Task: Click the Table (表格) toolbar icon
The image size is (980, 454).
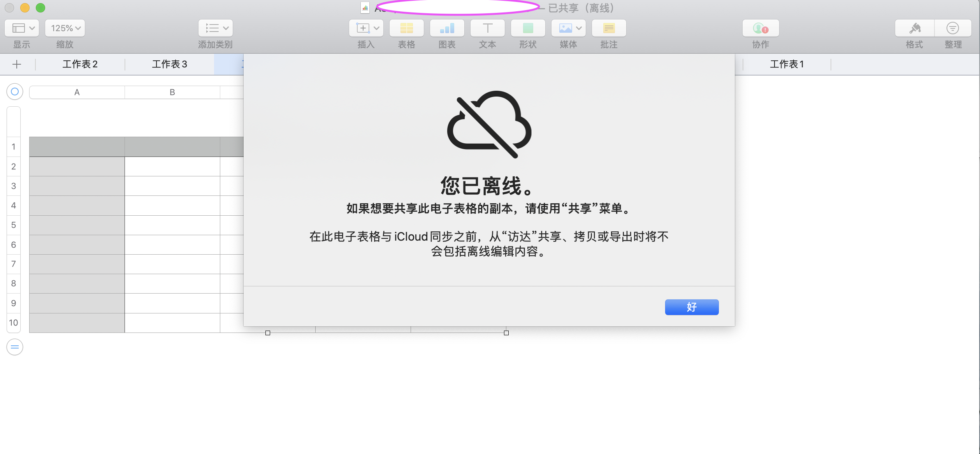Action: tap(406, 28)
